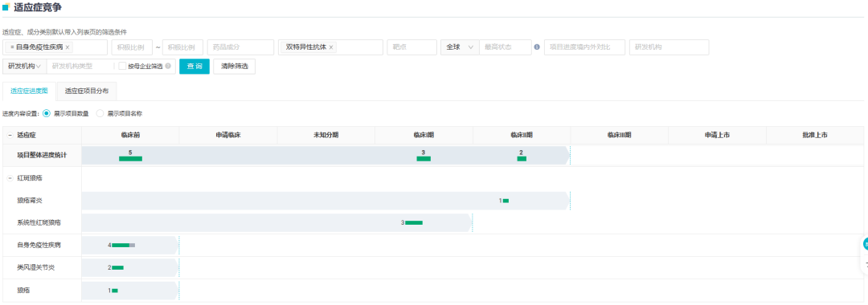Image resolution: width=868 pixels, height=305 pixels.
Task: Click the help icon next to 按母企业筛选
Action: [x=168, y=67]
